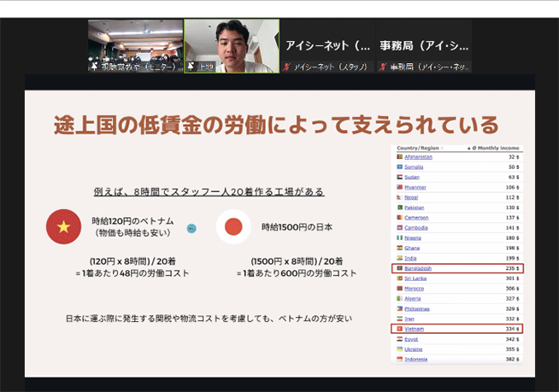Open the Afghanistan link

[418, 157]
